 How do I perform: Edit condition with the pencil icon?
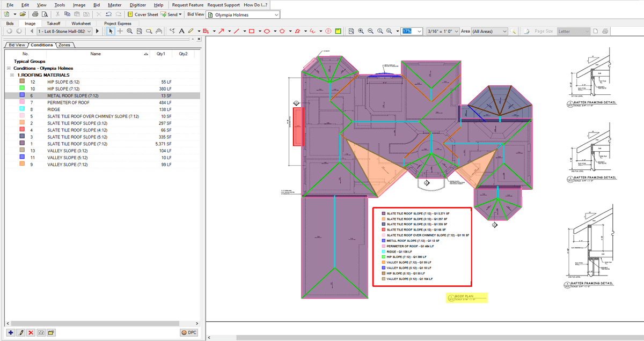(20, 333)
